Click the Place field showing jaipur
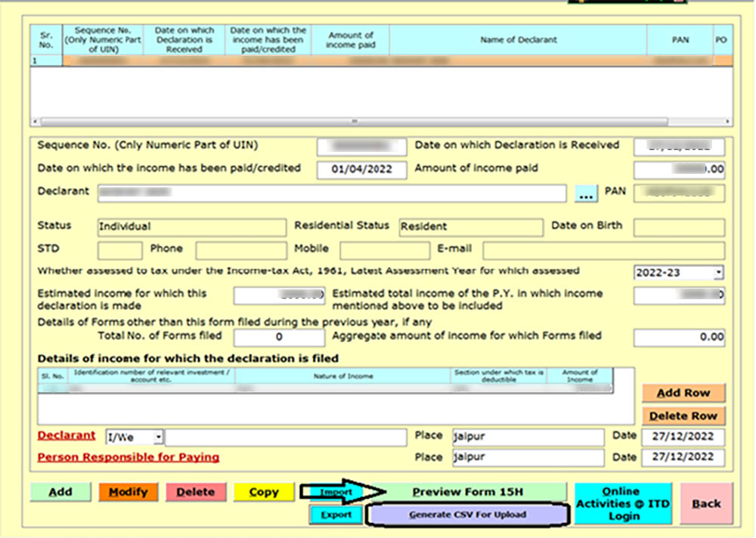The image size is (756, 538). (x=527, y=437)
